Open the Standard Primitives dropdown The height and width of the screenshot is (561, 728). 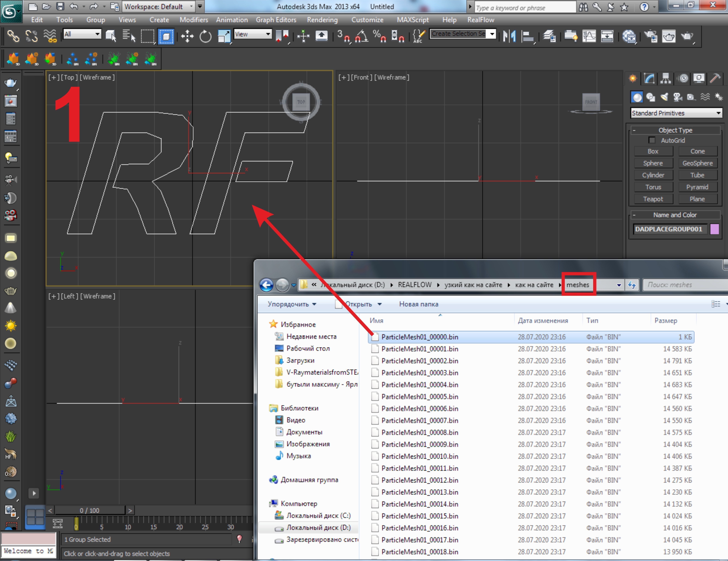click(x=676, y=113)
